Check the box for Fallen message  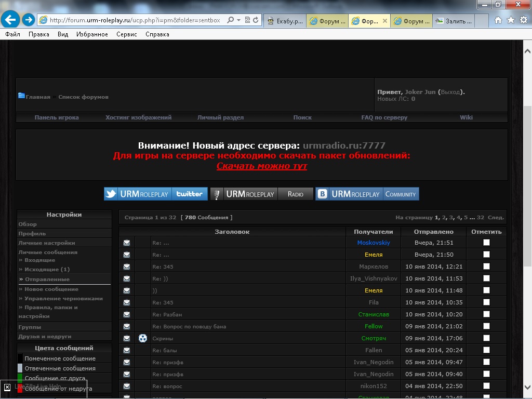[x=486, y=350]
